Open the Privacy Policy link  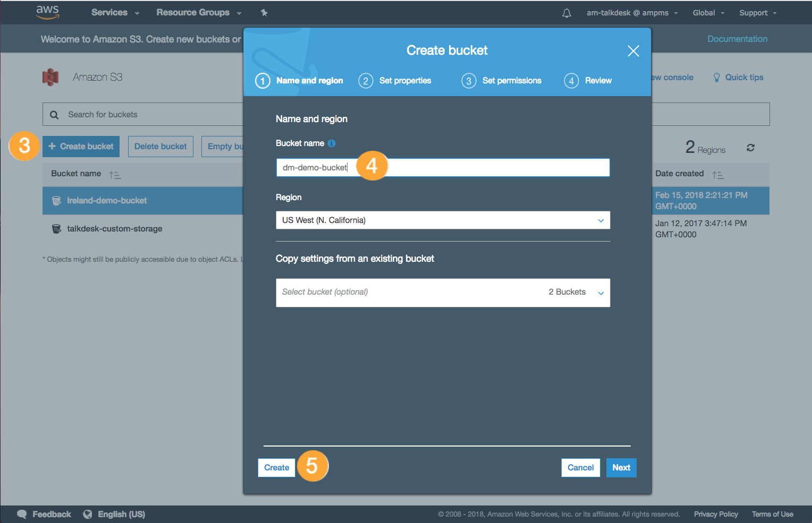pyautogui.click(x=716, y=514)
